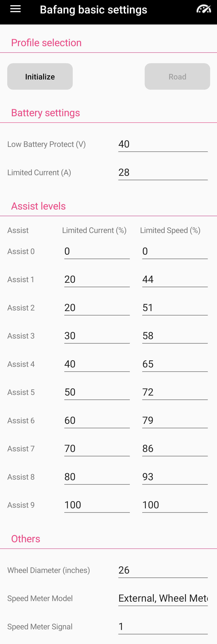
Task: Tap the Road profile button
Action: point(177,76)
